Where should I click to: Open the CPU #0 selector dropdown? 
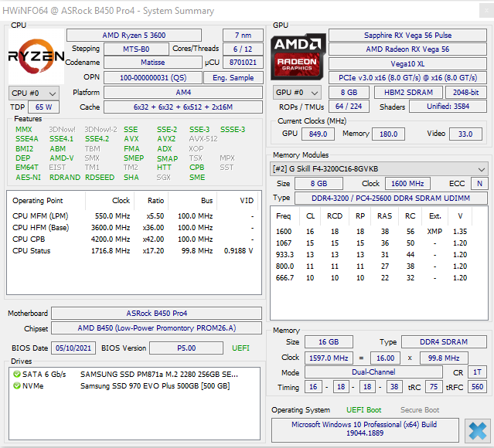coord(34,93)
